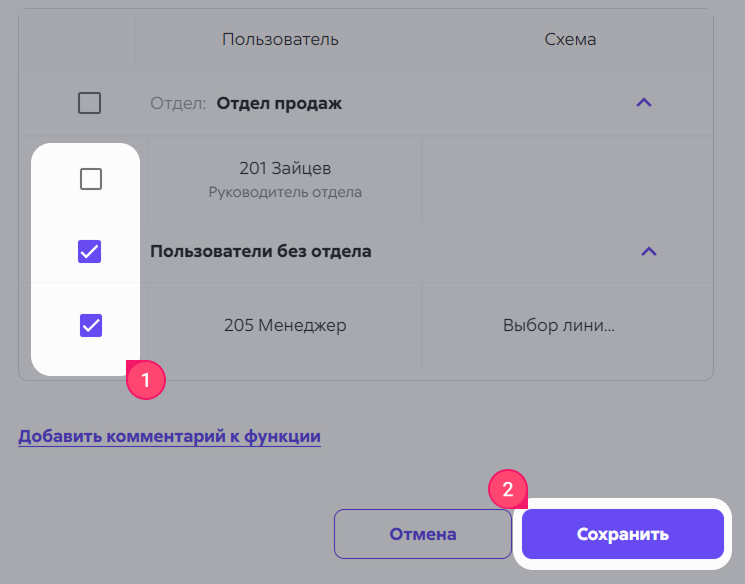Viewport: 745px width, 584px height.
Task: Click the Отдел продаж group title
Action: (x=279, y=103)
